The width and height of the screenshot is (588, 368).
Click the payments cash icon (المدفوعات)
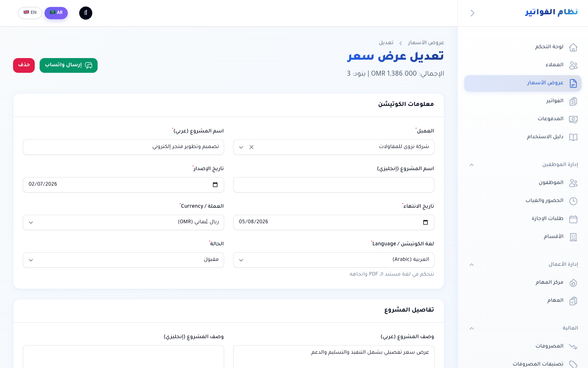click(573, 119)
